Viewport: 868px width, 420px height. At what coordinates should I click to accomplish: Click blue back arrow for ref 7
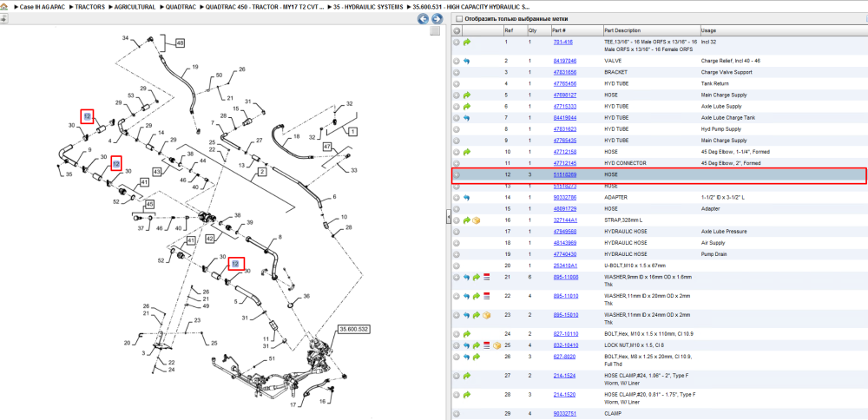pos(467,118)
